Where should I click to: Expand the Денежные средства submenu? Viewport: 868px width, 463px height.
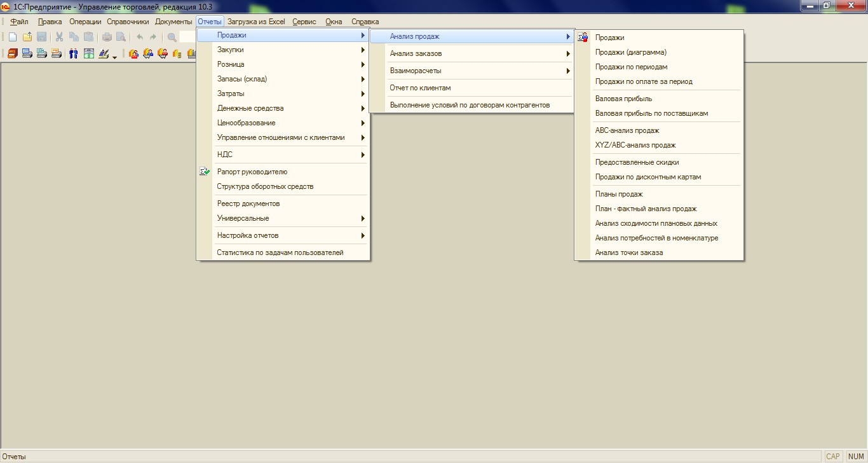[283, 108]
